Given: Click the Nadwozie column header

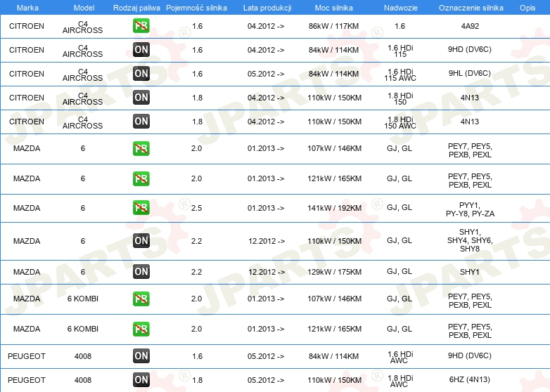Looking at the screenshot, I should tap(399, 7).
